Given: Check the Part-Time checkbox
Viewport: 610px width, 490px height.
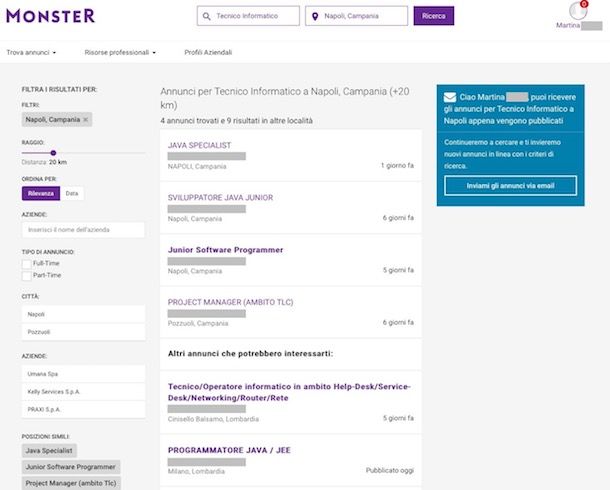Looking at the screenshot, I should 26,276.
